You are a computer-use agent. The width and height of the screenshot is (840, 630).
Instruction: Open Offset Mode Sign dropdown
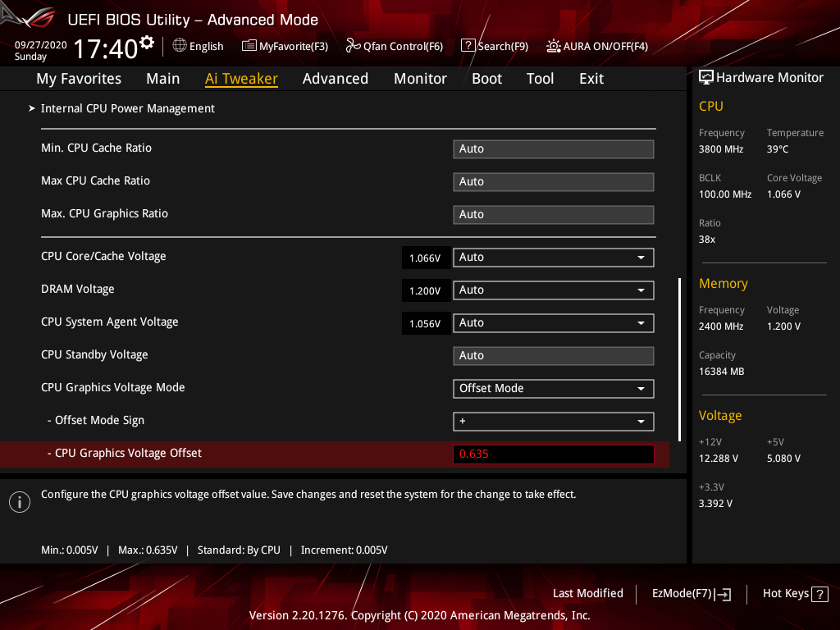554,422
